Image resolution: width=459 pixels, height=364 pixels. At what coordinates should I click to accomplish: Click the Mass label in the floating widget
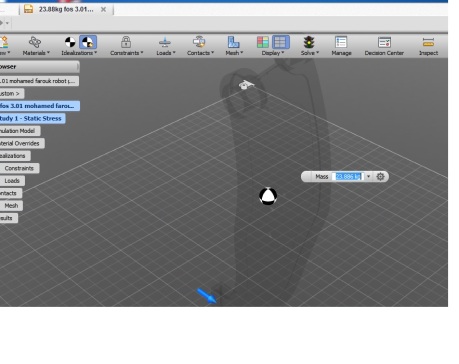pos(322,177)
